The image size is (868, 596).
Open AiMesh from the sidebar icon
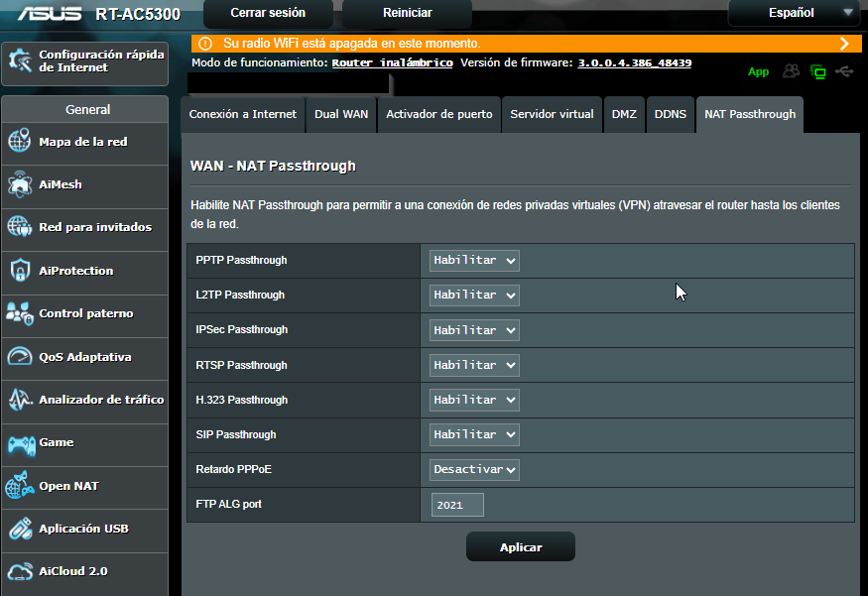(x=20, y=184)
